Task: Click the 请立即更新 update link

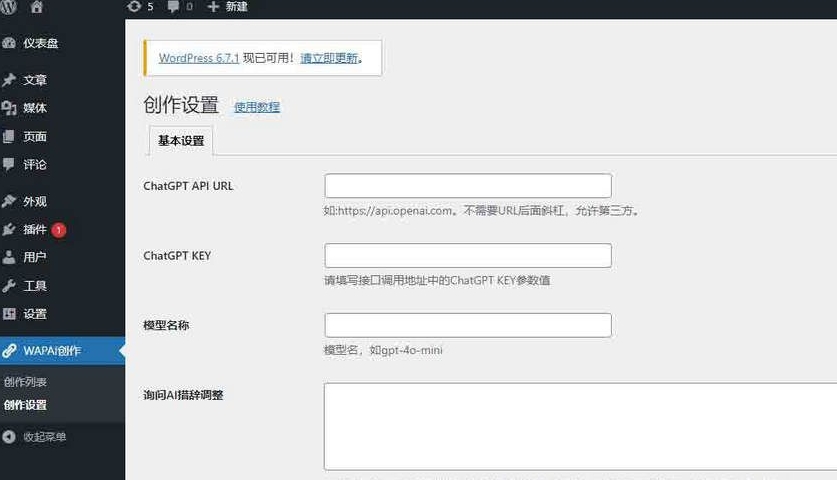Action: pyautogui.click(x=329, y=58)
